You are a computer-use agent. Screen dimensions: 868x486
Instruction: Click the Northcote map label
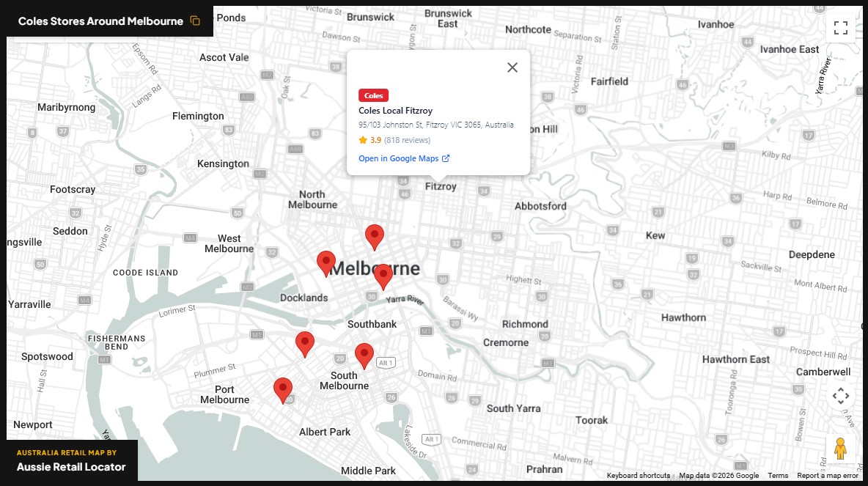point(528,30)
